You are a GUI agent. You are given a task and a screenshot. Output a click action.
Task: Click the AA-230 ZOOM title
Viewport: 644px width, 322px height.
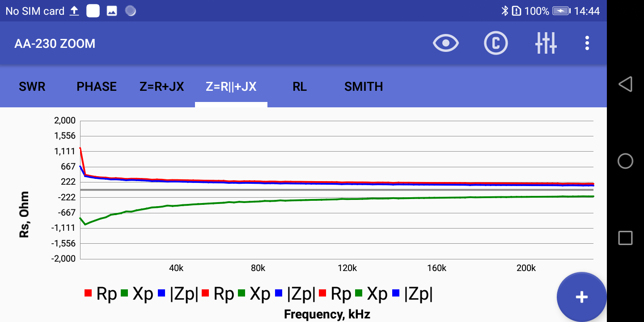tap(55, 44)
